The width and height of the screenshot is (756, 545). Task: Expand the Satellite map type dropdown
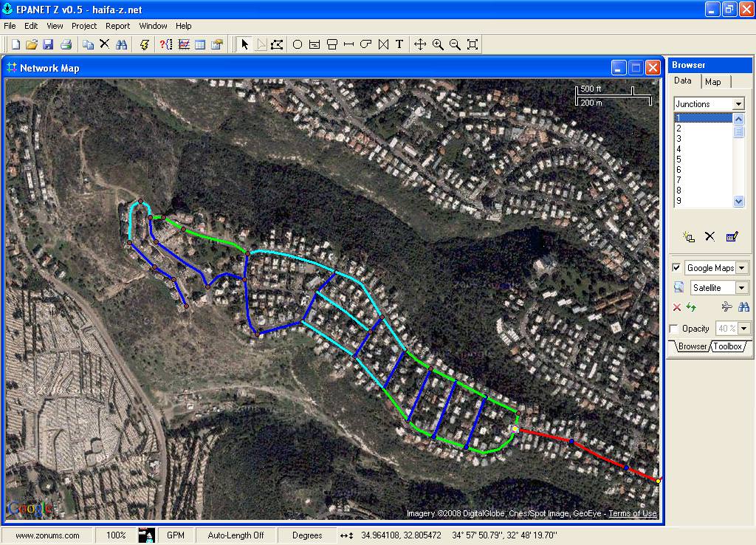(742, 288)
